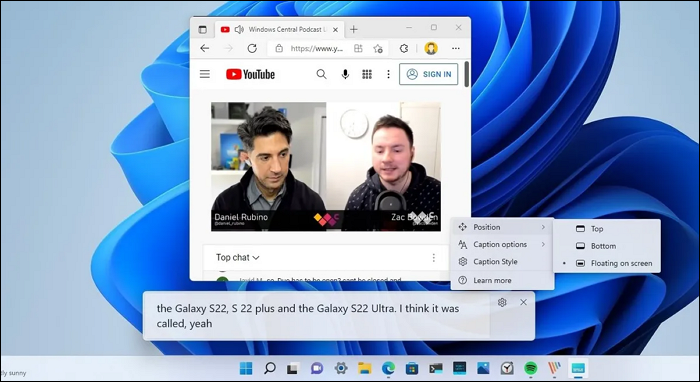The width and height of the screenshot is (700, 382).
Task: Add page to favorites star
Action: coord(378,48)
